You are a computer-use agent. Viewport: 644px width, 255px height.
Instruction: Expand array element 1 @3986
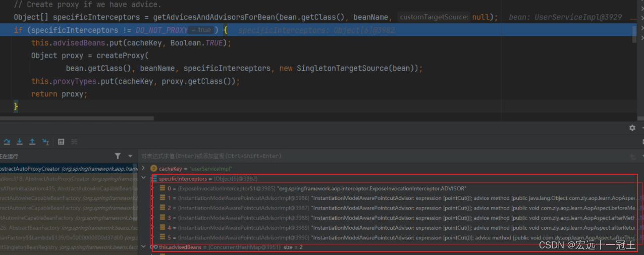pyautogui.click(x=152, y=198)
